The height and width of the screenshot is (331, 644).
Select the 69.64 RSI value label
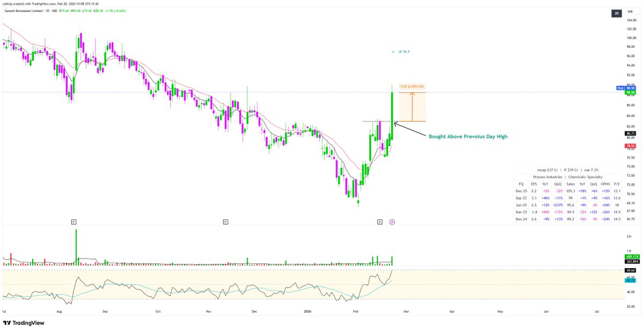click(630, 271)
